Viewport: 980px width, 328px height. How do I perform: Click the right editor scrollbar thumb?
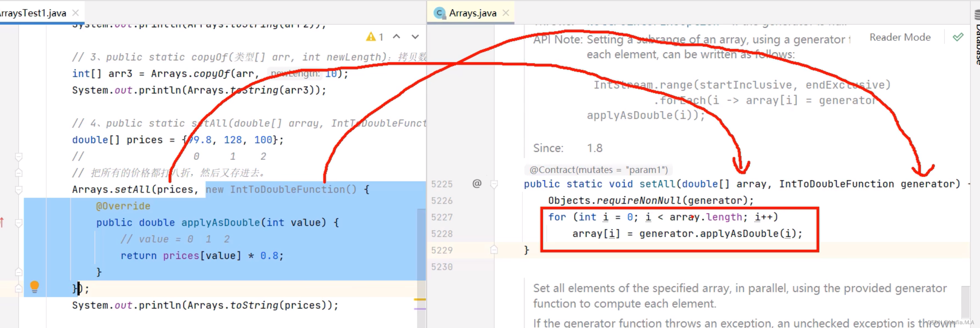[965, 302]
